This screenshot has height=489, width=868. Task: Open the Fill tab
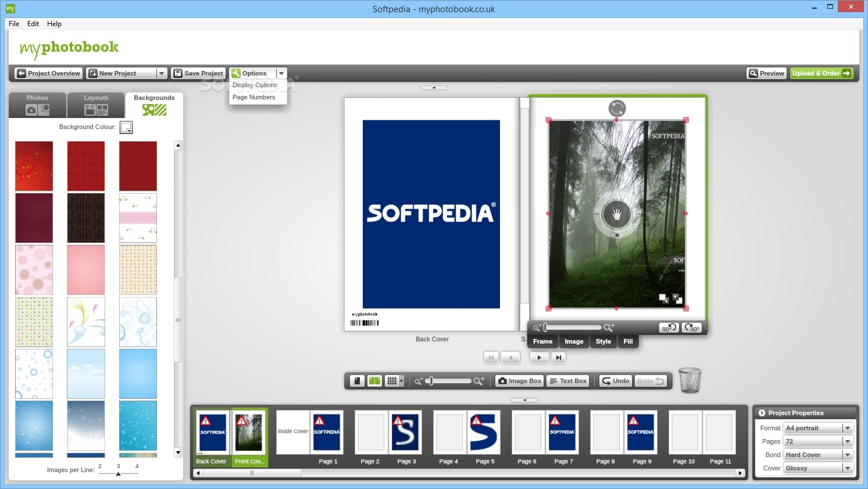pos(628,341)
